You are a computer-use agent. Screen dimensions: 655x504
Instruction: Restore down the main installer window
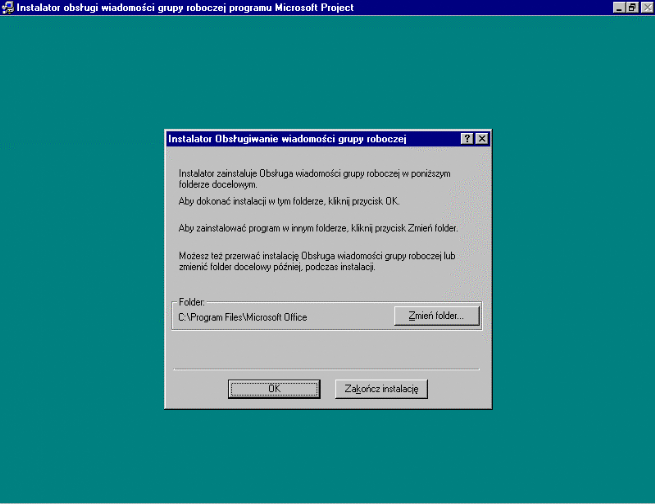(632, 7)
